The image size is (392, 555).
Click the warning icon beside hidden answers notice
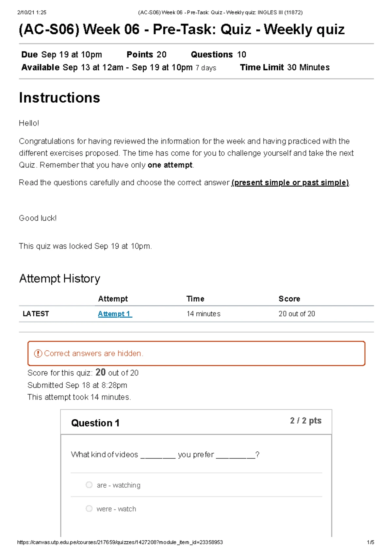click(38, 353)
